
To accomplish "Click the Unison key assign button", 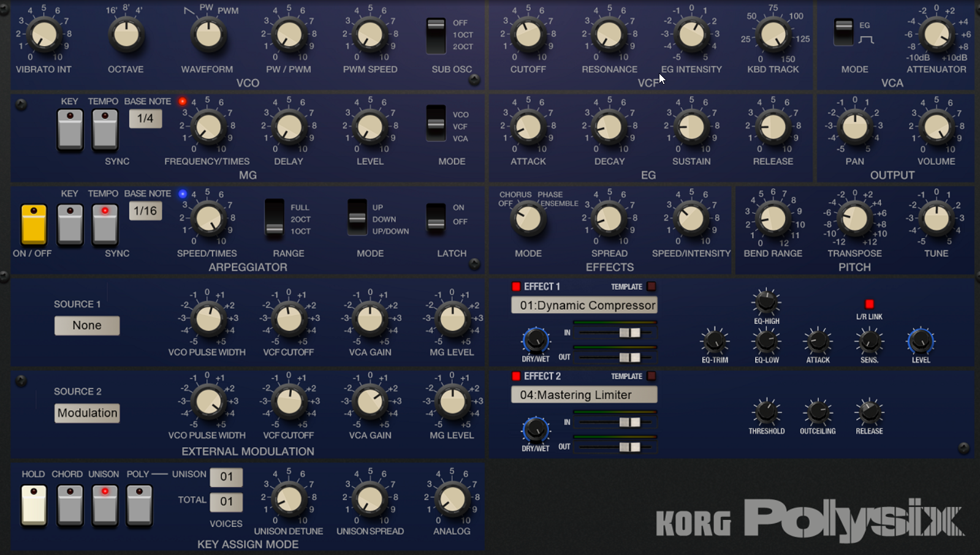I will 105,505.
